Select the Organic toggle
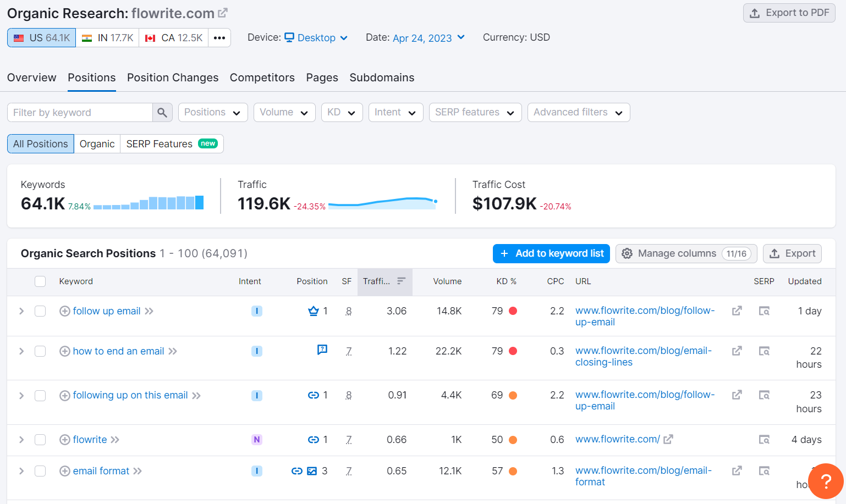 click(97, 144)
